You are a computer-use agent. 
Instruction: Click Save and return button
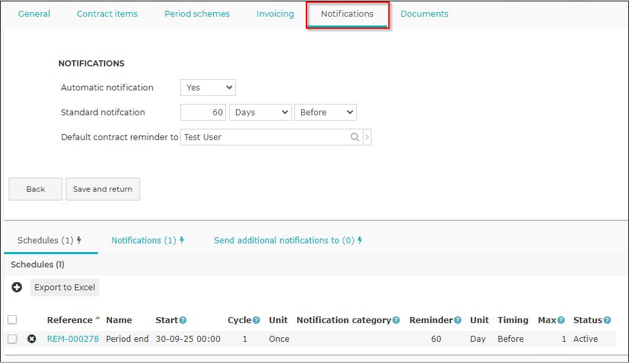[x=103, y=189]
